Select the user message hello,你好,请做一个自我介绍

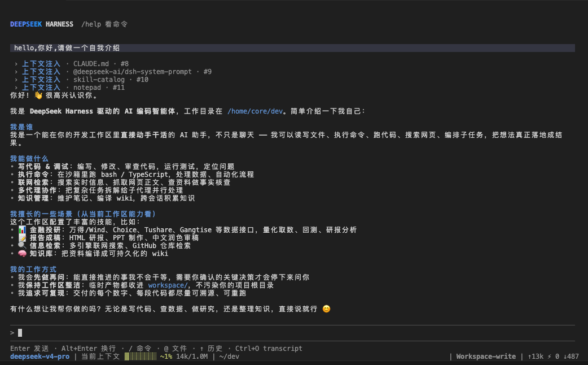pyautogui.click(x=292, y=48)
